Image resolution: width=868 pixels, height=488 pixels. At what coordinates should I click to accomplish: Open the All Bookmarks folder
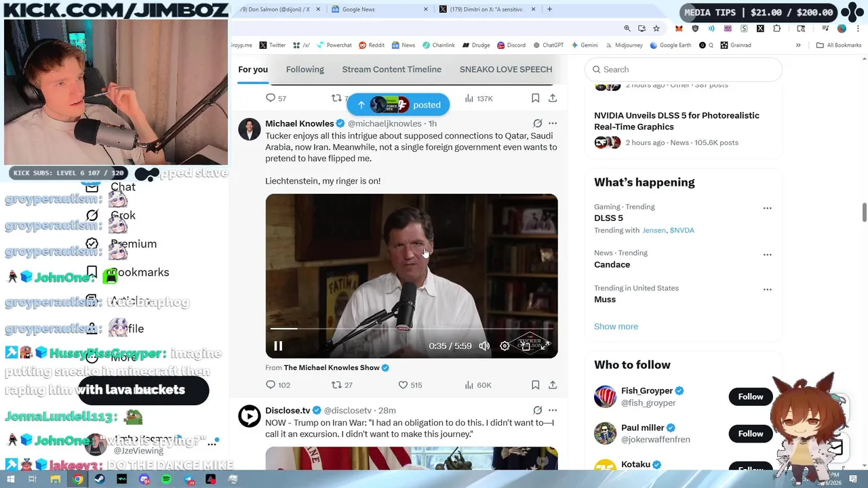[838, 45]
